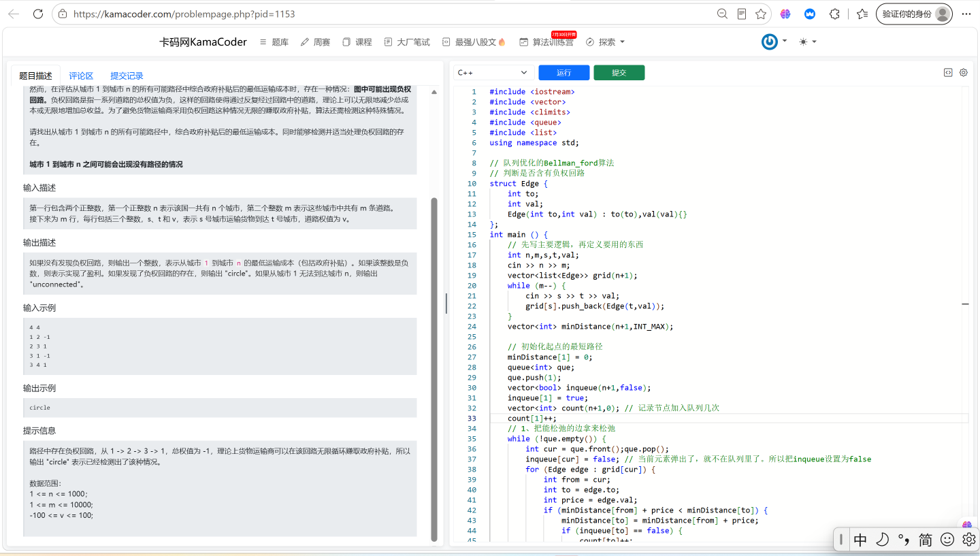
Task: Open editor settings gear icon
Action: click(964, 73)
